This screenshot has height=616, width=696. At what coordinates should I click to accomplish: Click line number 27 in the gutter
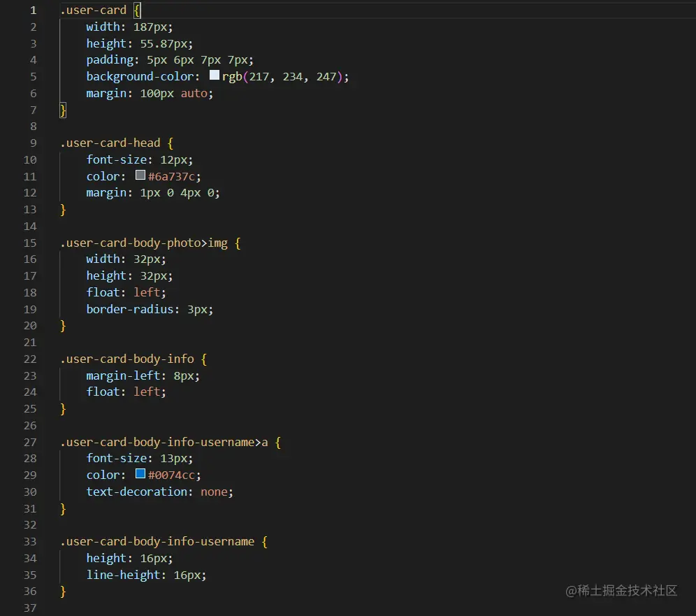click(x=30, y=443)
